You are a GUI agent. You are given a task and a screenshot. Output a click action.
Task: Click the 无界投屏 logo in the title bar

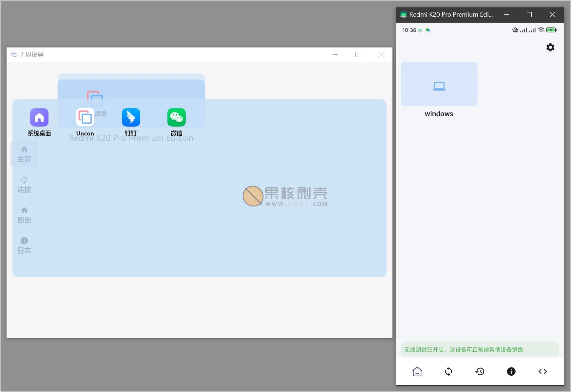(x=14, y=54)
